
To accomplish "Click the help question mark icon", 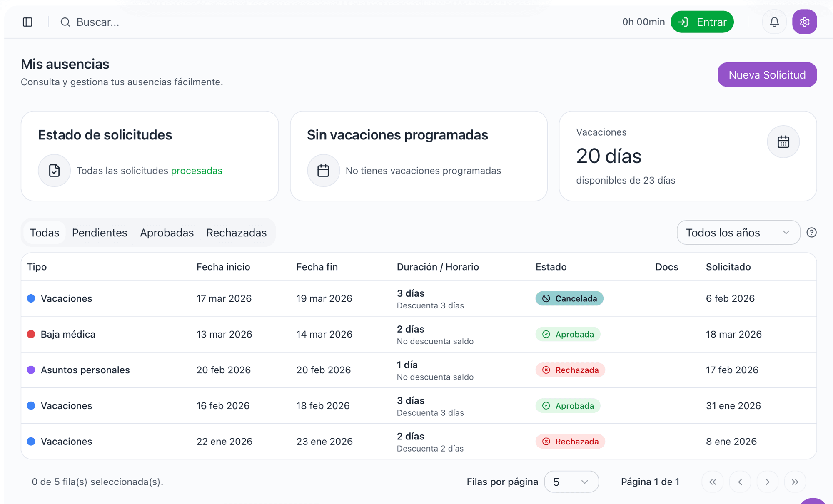I will tap(811, 233).
